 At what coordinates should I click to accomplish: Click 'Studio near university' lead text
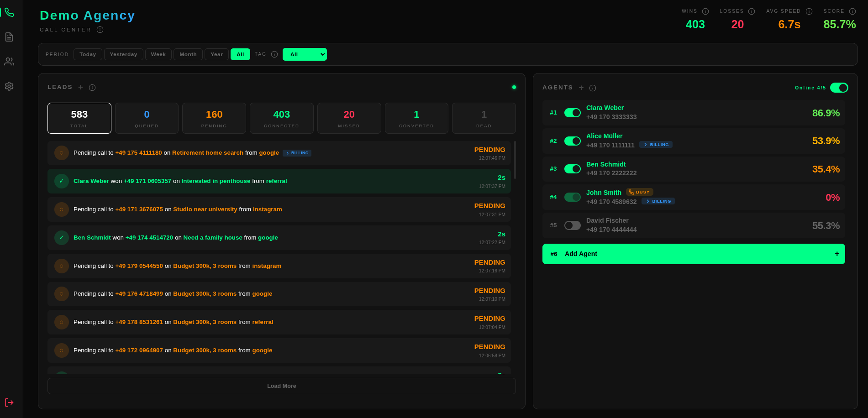(205, 209)
